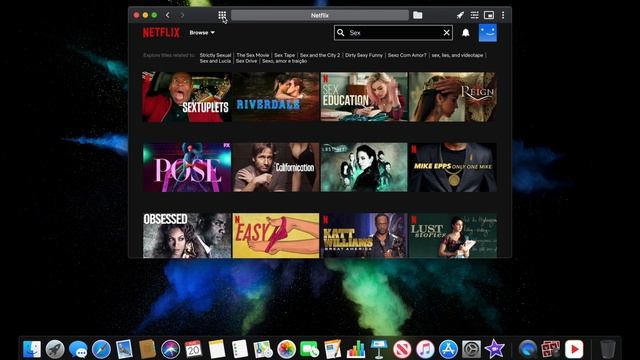The width and height of the screenshot is (640, 360).
Task: Open the folder icon beside the address bar
Action: coord(418,15)
